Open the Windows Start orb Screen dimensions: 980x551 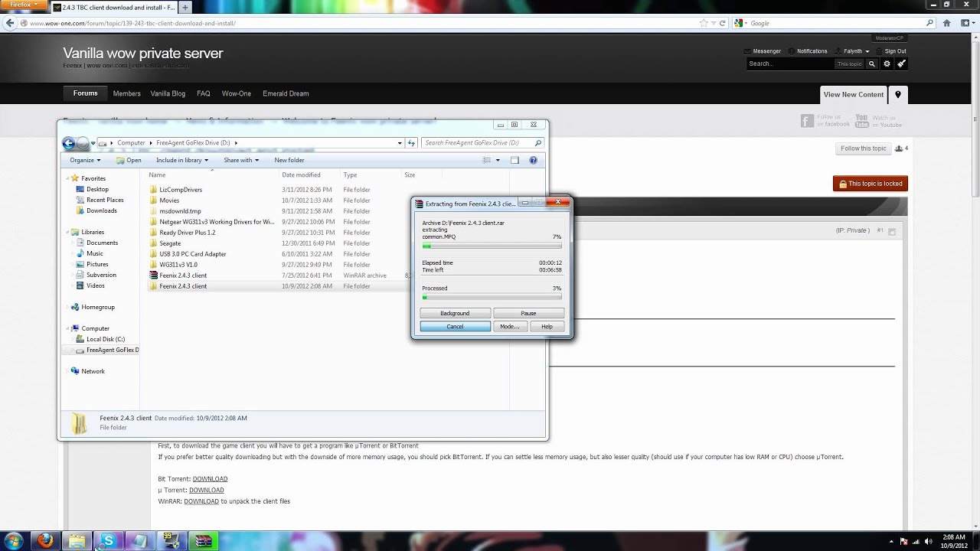tap(14, 540)
